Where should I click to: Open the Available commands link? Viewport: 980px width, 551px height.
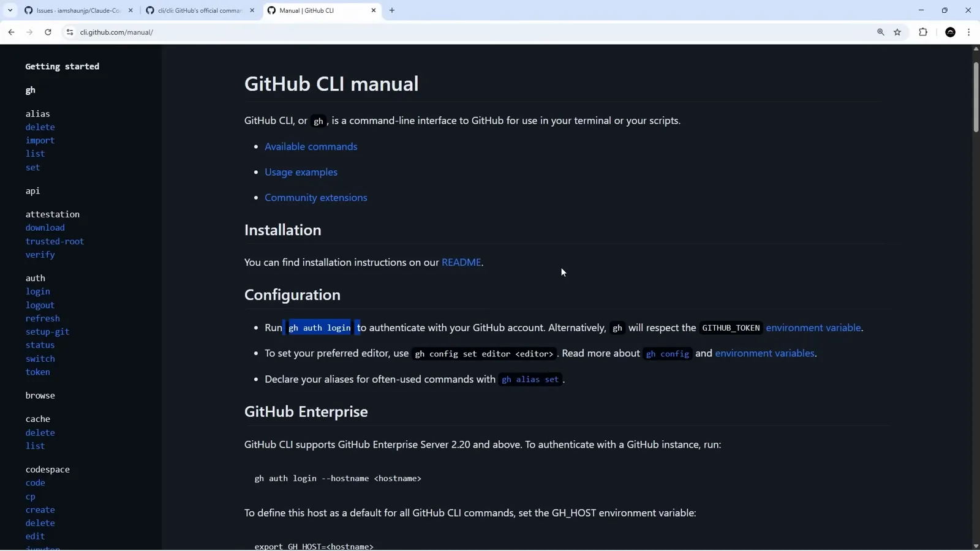pos(311,146)
